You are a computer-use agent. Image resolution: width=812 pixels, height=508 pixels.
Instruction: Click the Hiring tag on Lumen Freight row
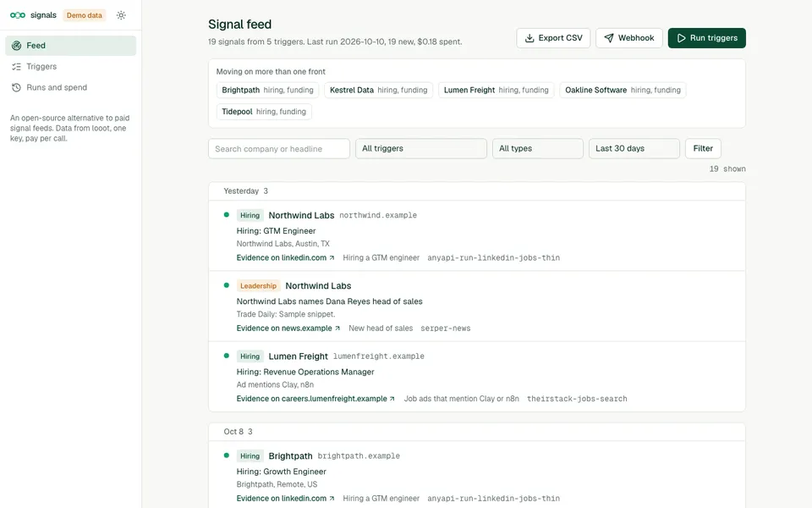point(250,356)
